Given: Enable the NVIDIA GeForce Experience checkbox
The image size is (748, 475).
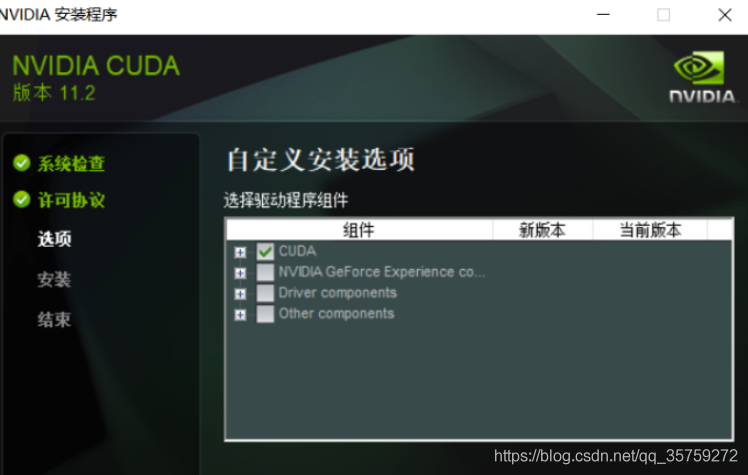Looking at the screenshot, I should pos(265,272).
